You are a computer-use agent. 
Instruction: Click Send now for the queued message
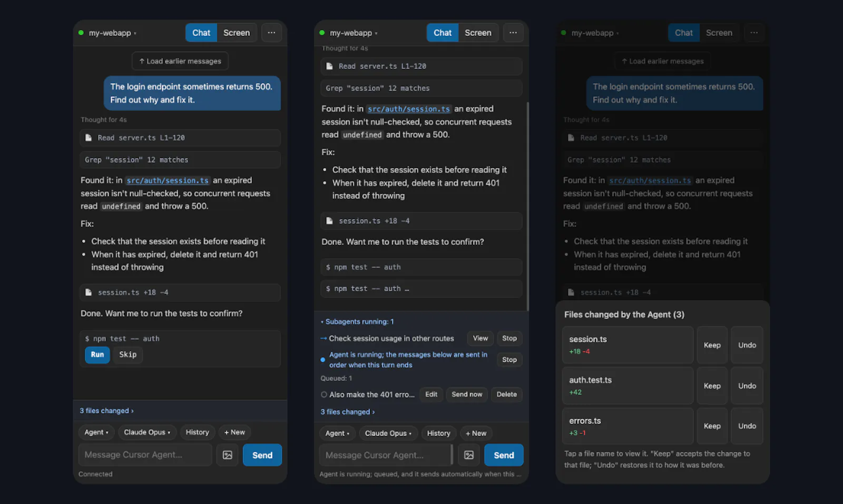tap(467, 394)
